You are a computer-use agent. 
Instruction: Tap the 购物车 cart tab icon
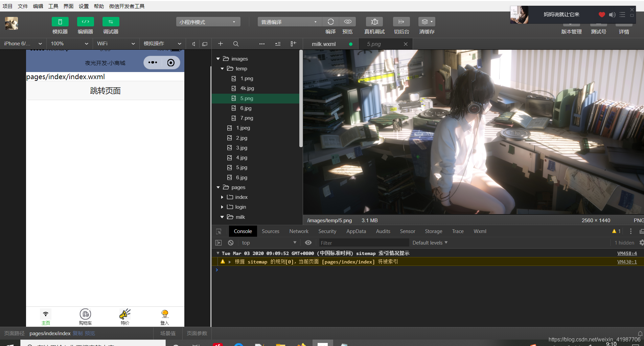(85, 317)
